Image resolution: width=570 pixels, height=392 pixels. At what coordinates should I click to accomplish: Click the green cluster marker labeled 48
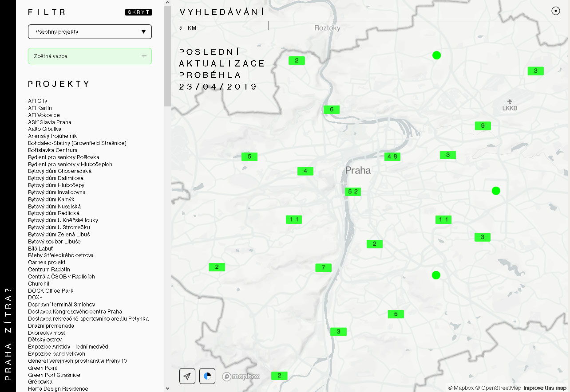pos(392,156)
